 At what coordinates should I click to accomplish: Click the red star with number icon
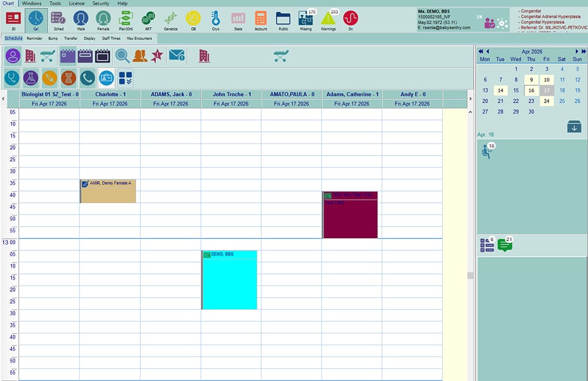coord(157,56)
